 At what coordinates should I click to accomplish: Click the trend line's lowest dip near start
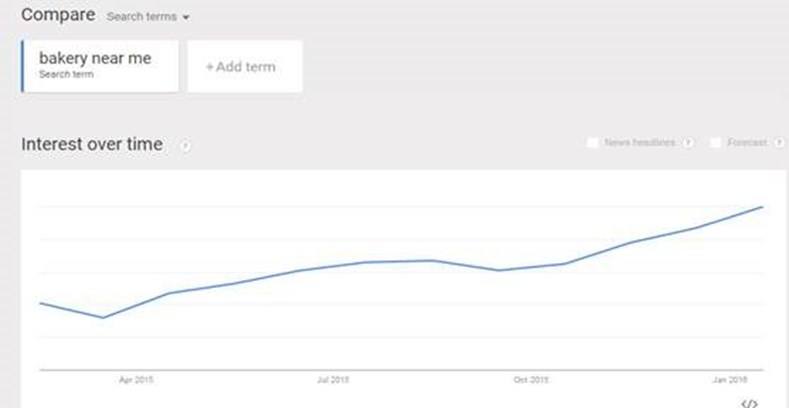[103, 317]
